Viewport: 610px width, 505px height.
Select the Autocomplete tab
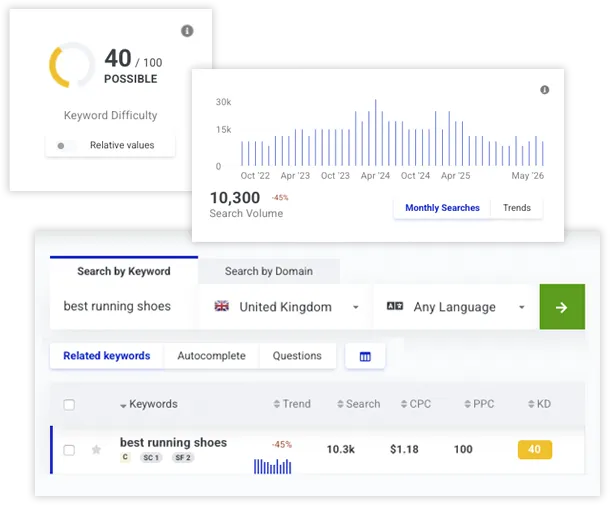pyautogui.click(x=211, y=356)
